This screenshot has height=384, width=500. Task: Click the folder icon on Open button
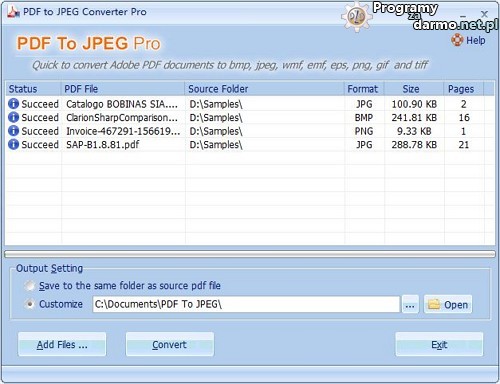(x=434, y=304)
